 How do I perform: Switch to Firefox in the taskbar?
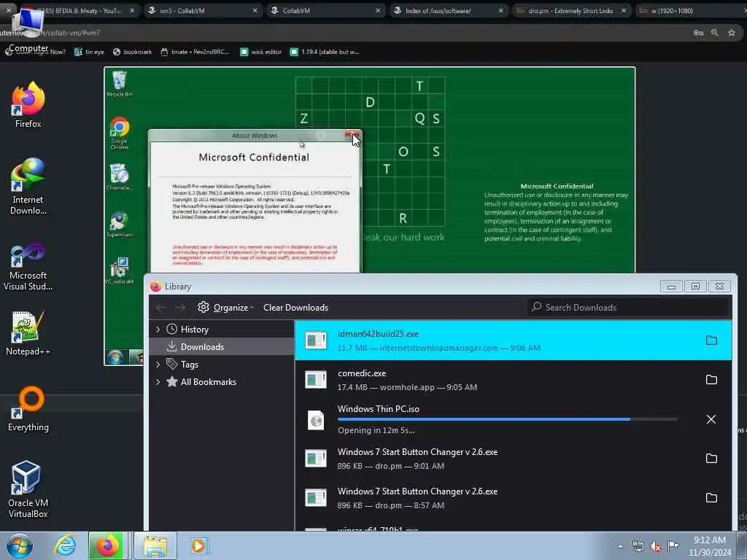click(107, 545)
